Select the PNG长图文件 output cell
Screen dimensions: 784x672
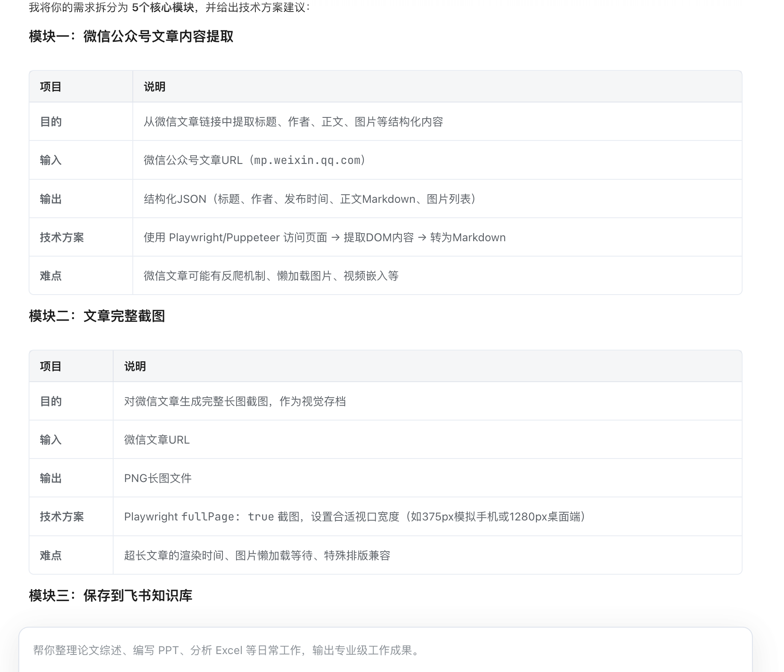pyautogui.click(x=158, y=479)
